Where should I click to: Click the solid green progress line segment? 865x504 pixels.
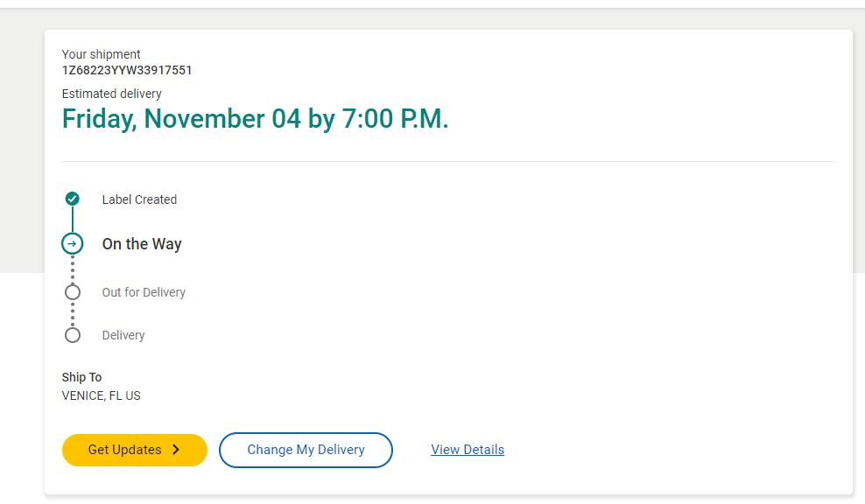(x=73, y=220)
